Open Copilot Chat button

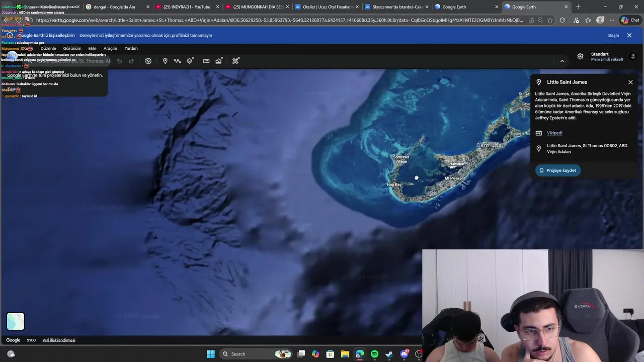point(630,20)
